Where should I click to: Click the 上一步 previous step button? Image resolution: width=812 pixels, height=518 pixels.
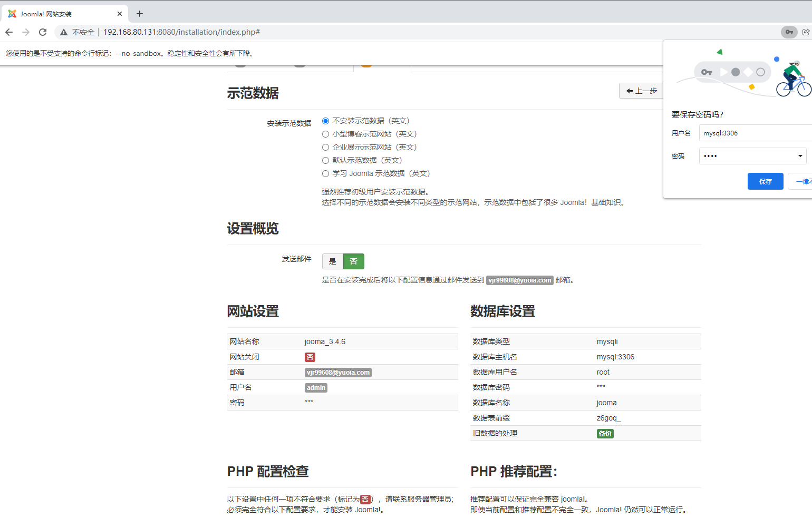641,91
